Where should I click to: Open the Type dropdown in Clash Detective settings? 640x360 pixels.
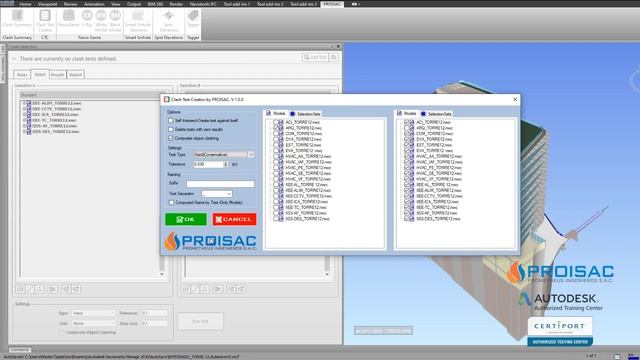pyautogui.click(x=93, y=313)
